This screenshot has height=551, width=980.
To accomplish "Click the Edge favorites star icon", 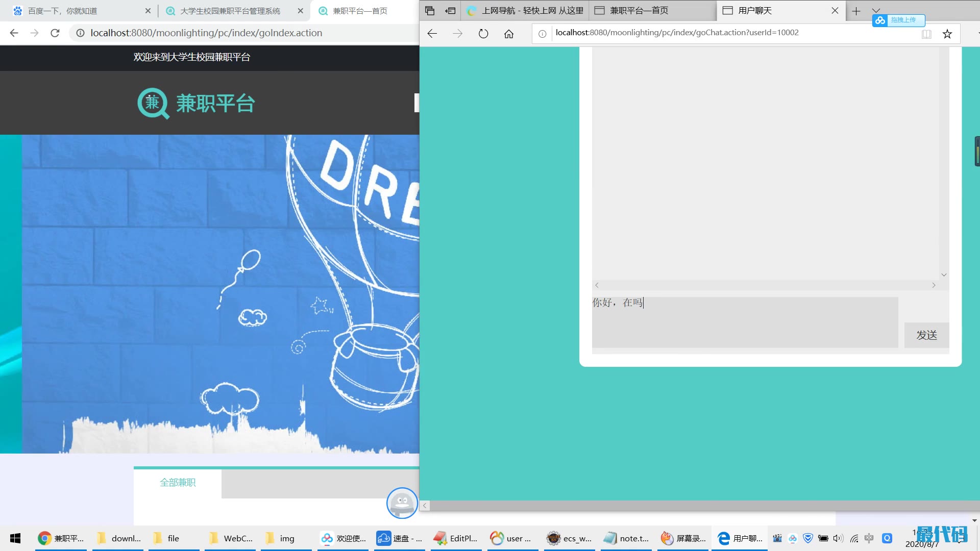I will click(947, 34).
